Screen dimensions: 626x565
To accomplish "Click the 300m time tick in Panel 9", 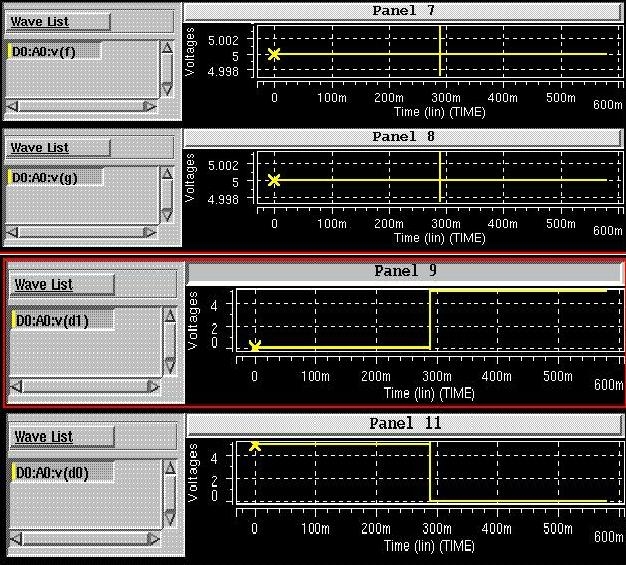I will click(437, 376).
